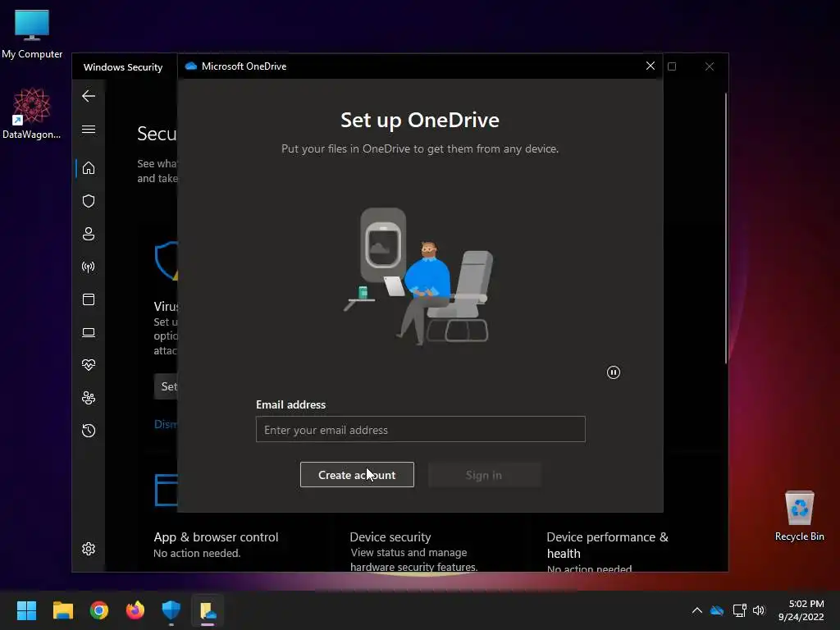Open Device security tile
840x630 pixels.
pyautogui.click(x=413, y=550)
